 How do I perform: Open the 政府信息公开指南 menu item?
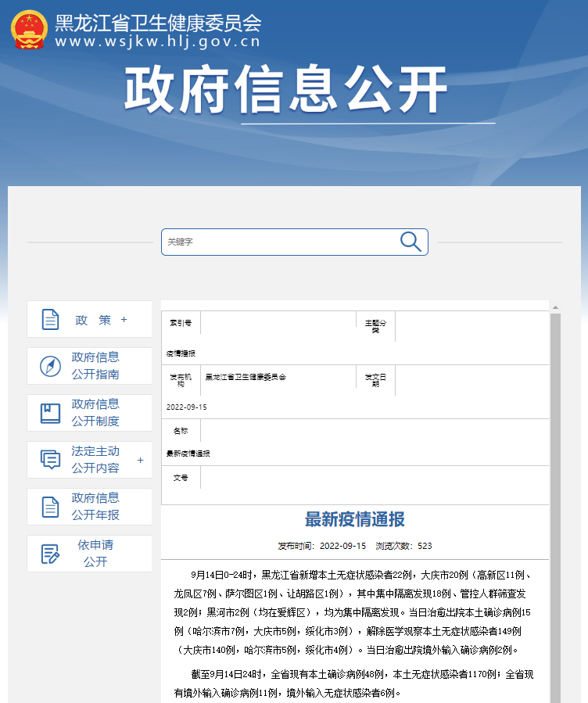(95, 366)
